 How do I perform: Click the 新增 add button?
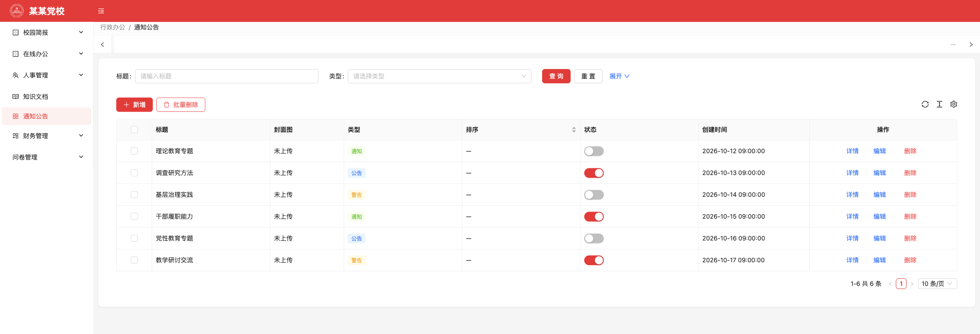click(x=135, y=105)
